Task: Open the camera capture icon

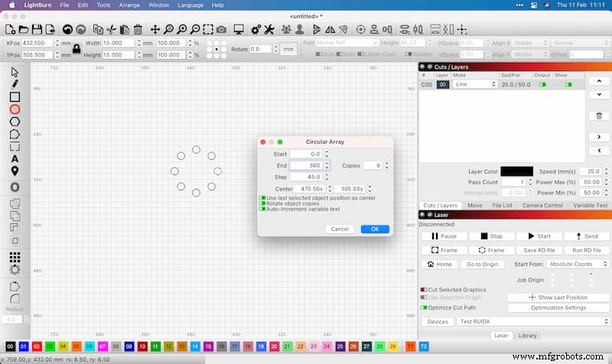Action: pyautogui.click(x=221, y=30)
